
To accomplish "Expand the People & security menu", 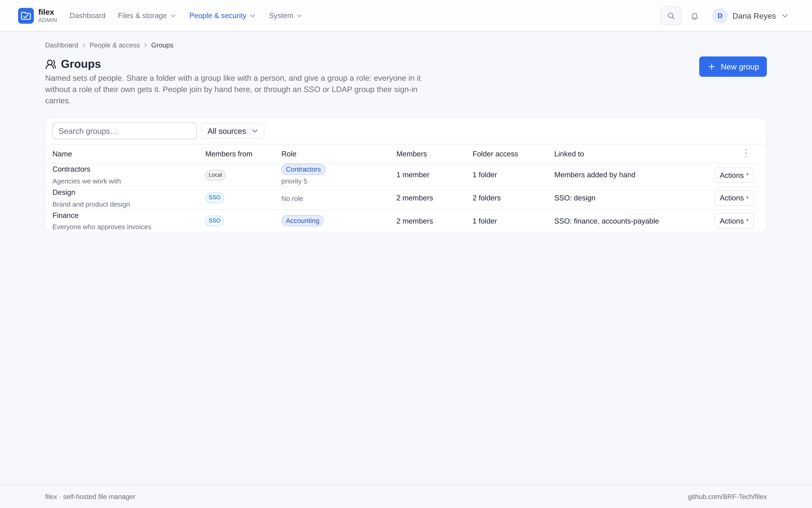I will pos(222,16).
